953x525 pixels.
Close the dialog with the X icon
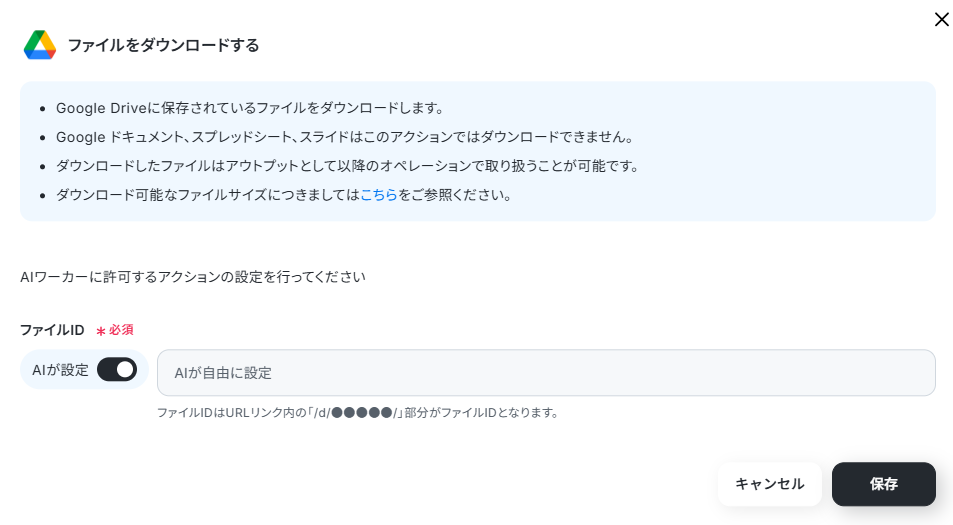pos(941,19)
